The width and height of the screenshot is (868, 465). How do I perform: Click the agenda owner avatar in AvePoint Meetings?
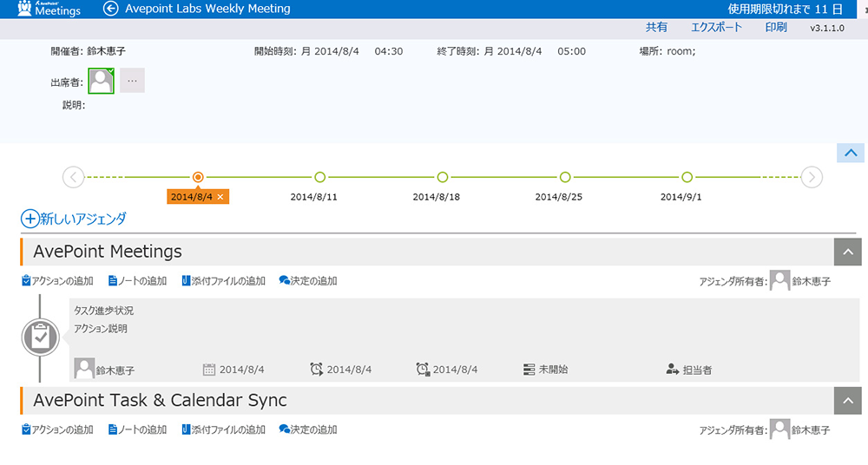tap(780, 281)
